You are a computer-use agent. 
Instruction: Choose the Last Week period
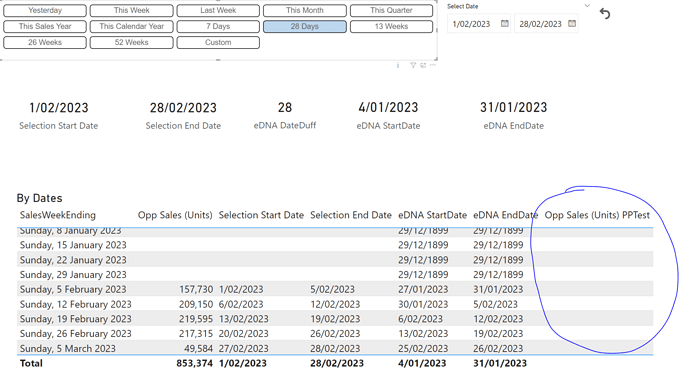click(x=218, y=10)
